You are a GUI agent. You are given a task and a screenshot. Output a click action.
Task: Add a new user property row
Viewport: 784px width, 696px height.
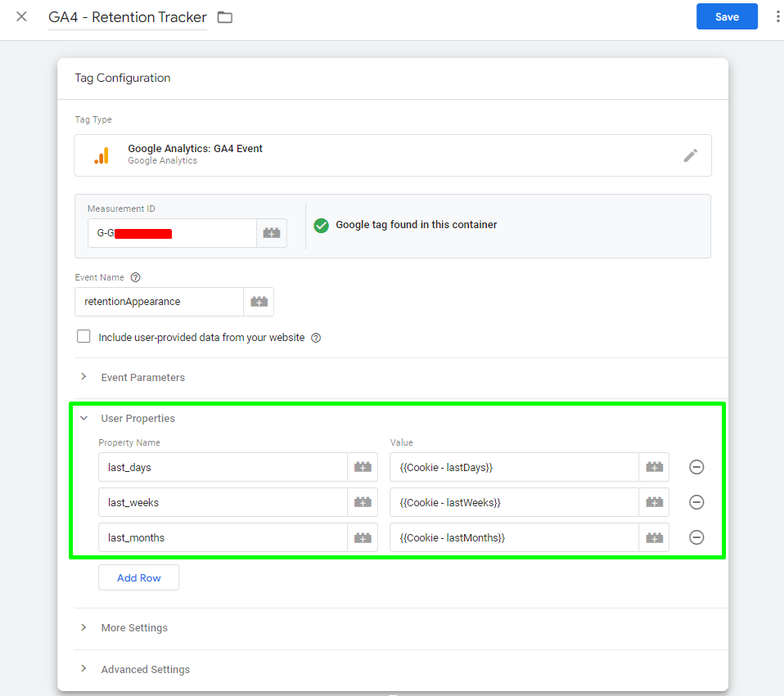(138, 577)
